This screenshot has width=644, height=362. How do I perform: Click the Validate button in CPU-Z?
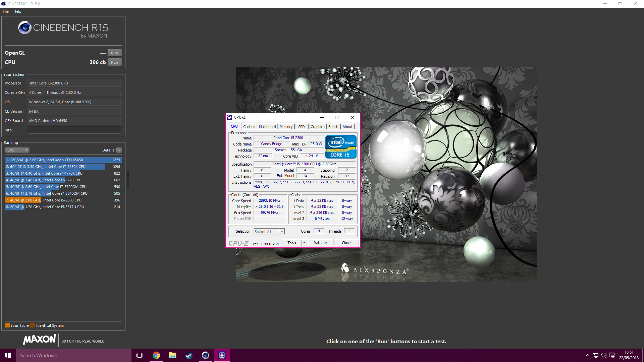(x=320, y=243)
